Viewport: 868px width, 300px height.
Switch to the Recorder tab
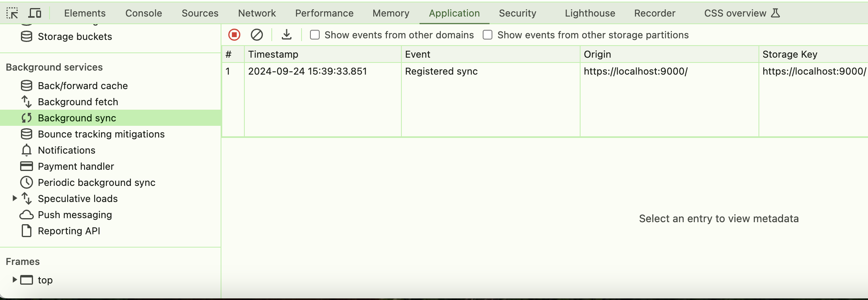655,13
